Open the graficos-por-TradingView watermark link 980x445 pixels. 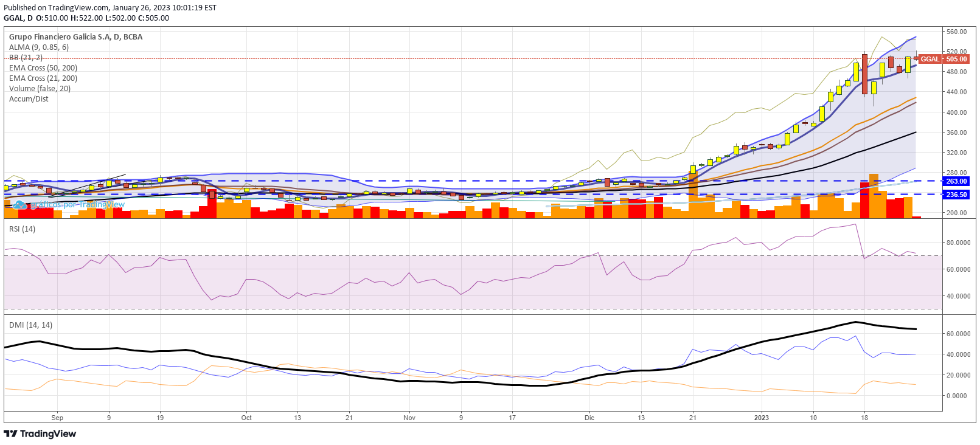point(77,205)
